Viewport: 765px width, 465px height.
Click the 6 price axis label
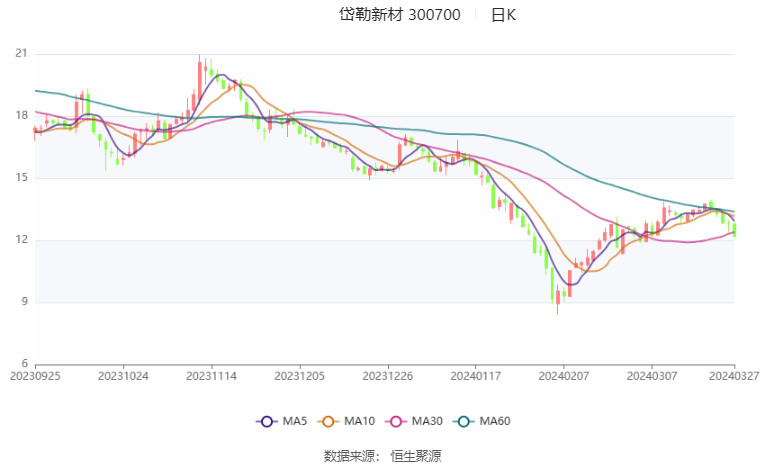[24, 363]
